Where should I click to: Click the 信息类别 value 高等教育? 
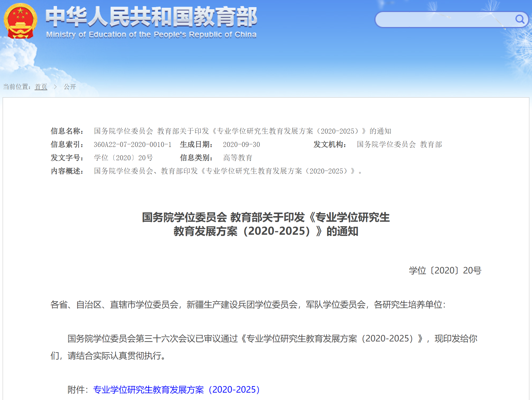(238, 158)
